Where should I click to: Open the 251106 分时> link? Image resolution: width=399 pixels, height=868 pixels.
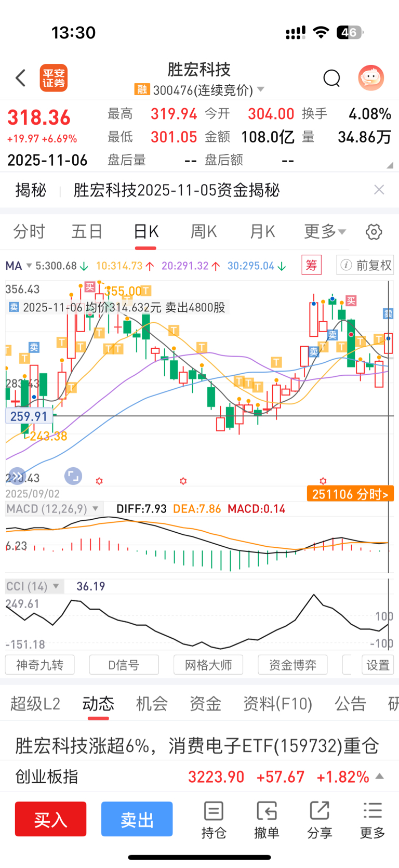pos(350,494)
